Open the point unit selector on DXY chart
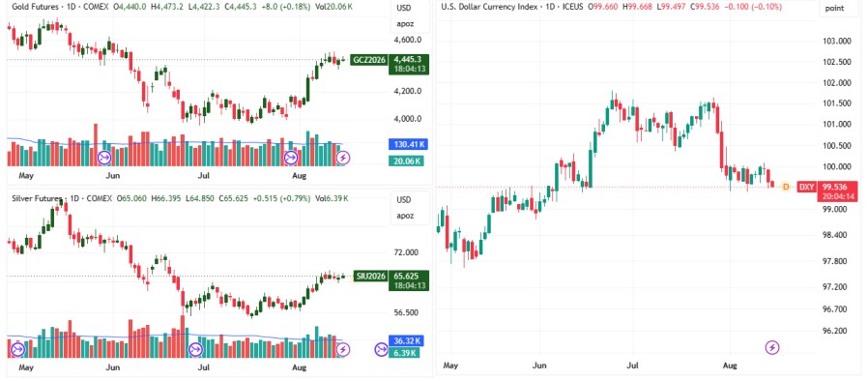This screenshot has width=868, height=381. 834,9
